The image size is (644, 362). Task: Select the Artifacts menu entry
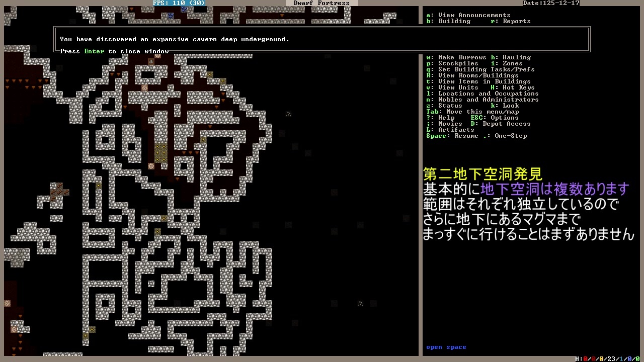point(450,130)
